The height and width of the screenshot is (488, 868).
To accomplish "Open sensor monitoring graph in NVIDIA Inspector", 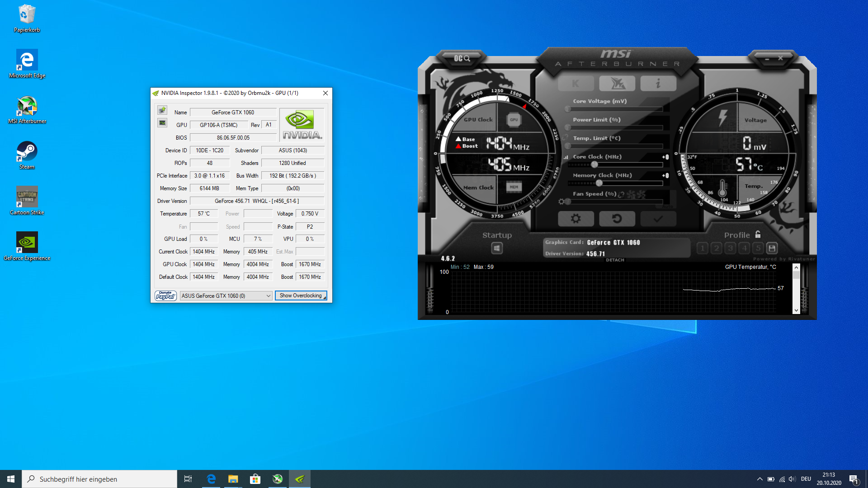I will pos(162,123).
